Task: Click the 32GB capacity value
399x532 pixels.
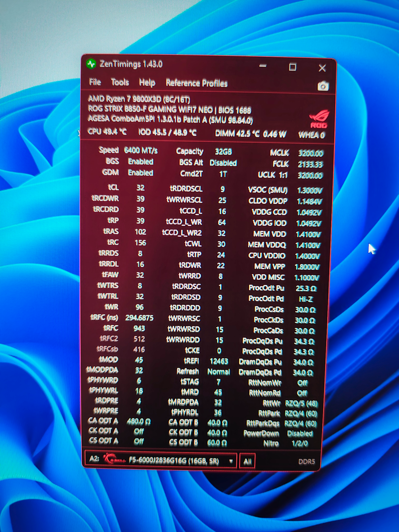Action: [223, 152]
